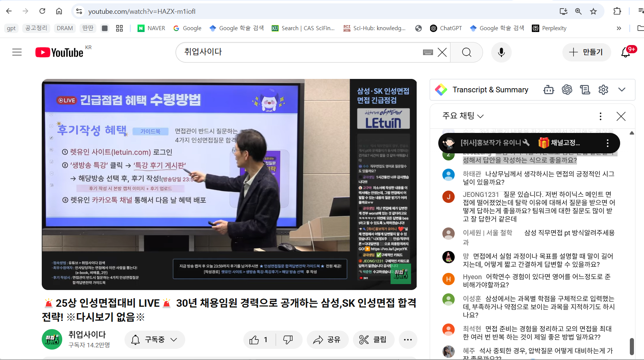The height and width of the screenshot is (360, 644).
Task: Click the ChatGPT icon in Transcript panel
Action: pyautogui.click(x=567, y=90)
